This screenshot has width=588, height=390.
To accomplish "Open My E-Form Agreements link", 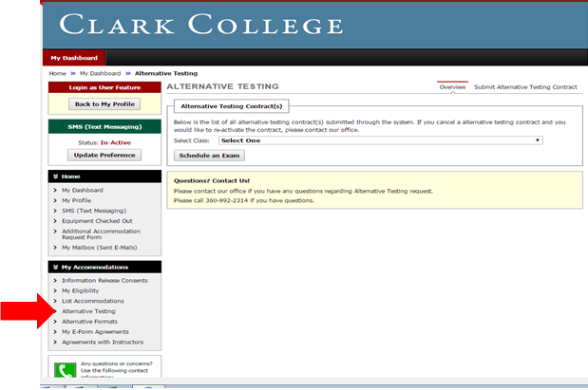I will coord(95,332).
